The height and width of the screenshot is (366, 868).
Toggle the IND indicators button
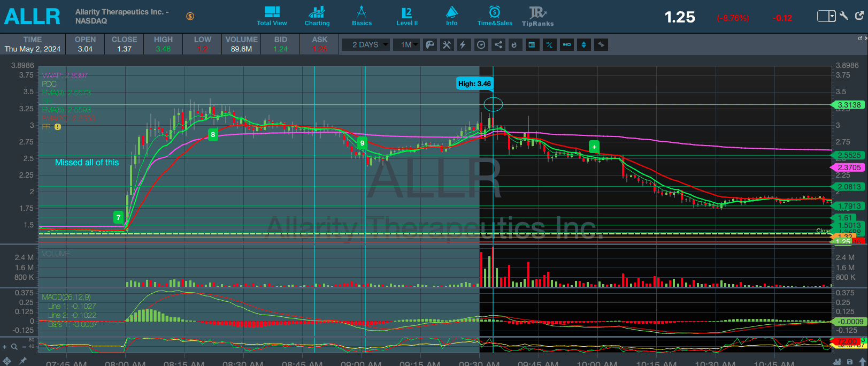566,45
